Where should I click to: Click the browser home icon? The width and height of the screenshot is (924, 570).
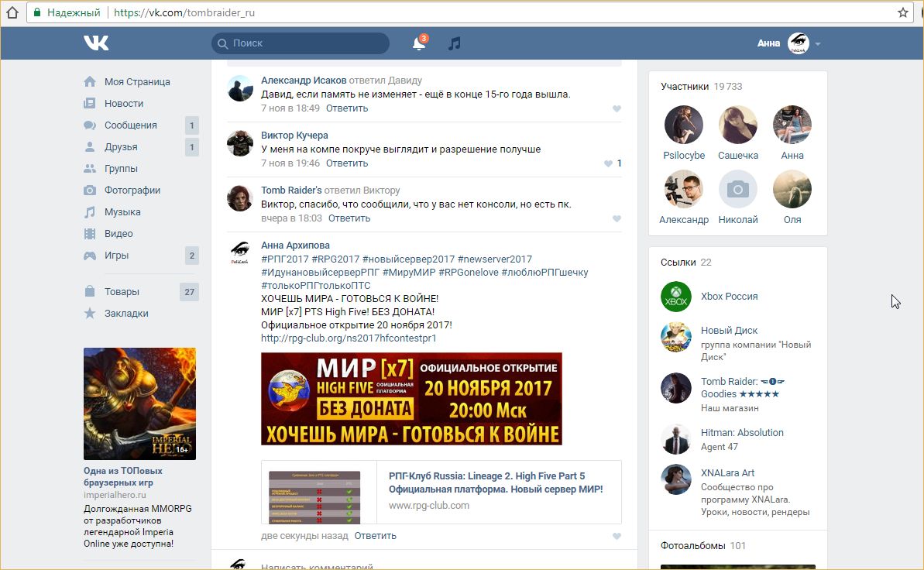pyautogui.click(x=12, y=12)
